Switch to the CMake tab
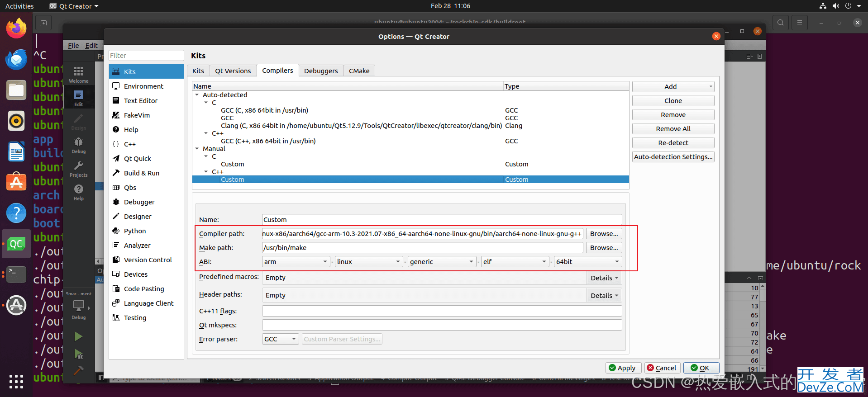The width and height of the screenshot is (868, 397). tap(359, 71)
